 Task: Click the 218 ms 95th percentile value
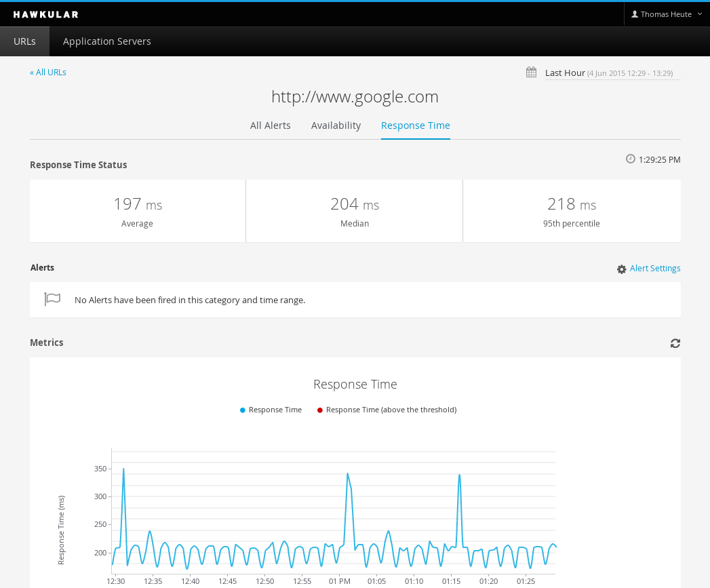pos(572,204)
